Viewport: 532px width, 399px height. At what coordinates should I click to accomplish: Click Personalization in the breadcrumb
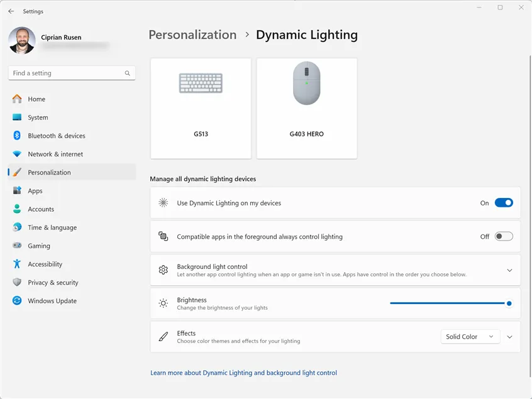click(x=192, y=35)
